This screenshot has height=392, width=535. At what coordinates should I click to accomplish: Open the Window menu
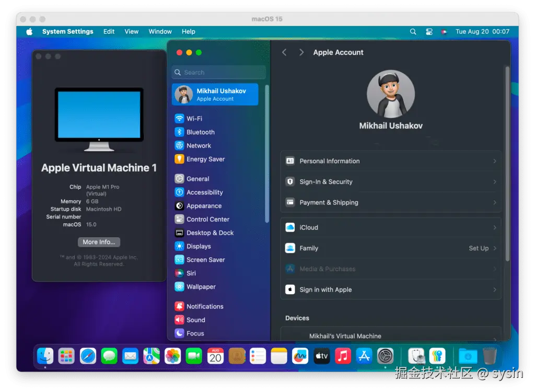[160, 31]
